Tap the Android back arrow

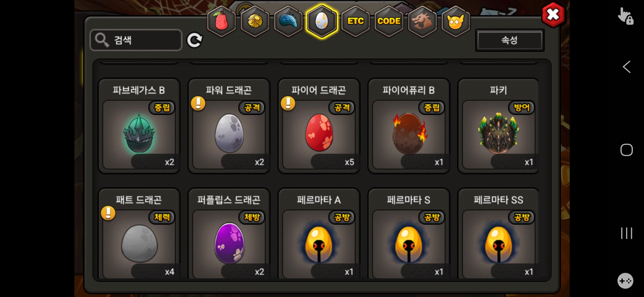(627, 67)
